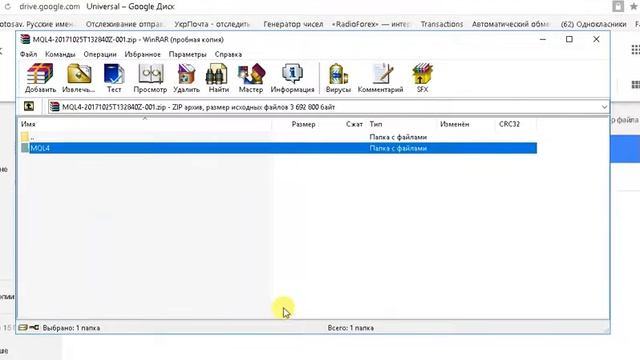Sort by the Размер column header
640x360 pixels.
click(x=295, y=124)
